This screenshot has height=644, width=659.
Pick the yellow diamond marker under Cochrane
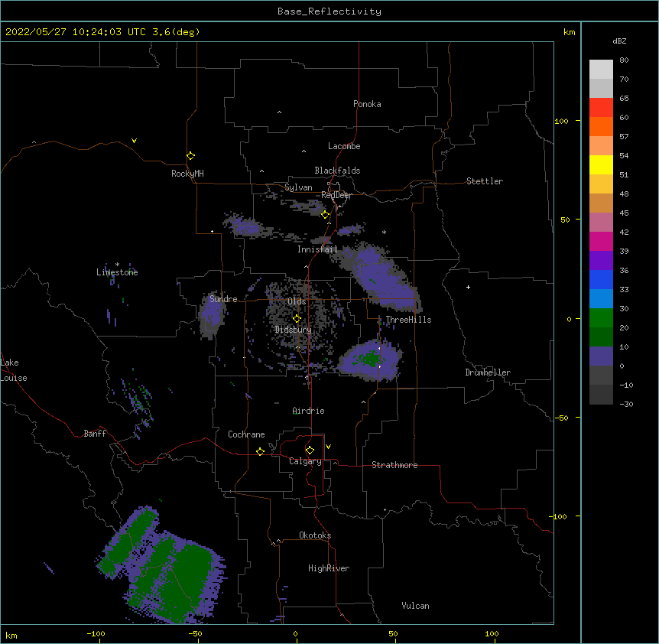coord(260,451)
